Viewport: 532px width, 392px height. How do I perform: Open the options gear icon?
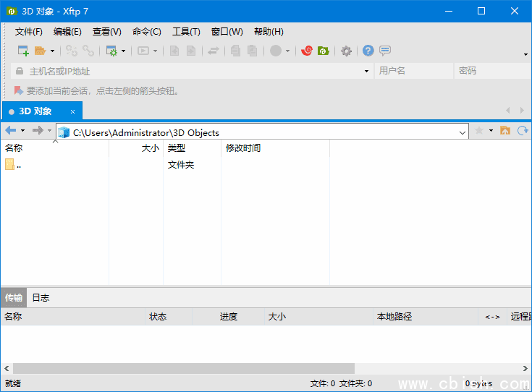tap(346, 51)
